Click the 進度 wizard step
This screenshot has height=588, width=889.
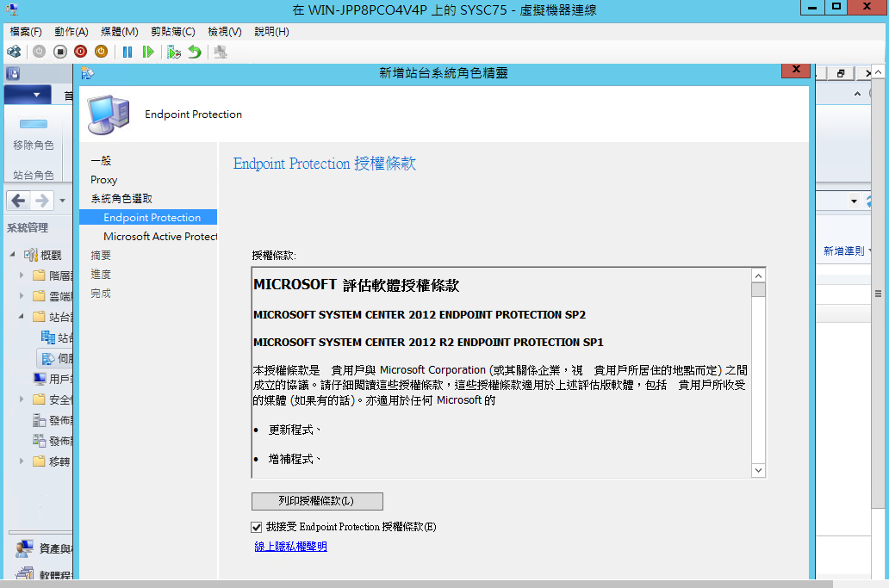pos(101,274)
